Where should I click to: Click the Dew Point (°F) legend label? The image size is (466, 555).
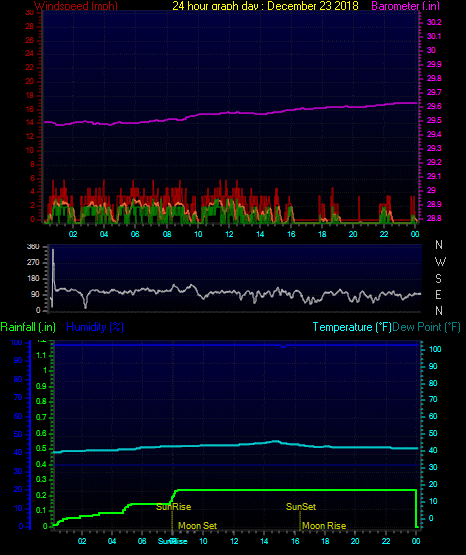click(426, 327)
